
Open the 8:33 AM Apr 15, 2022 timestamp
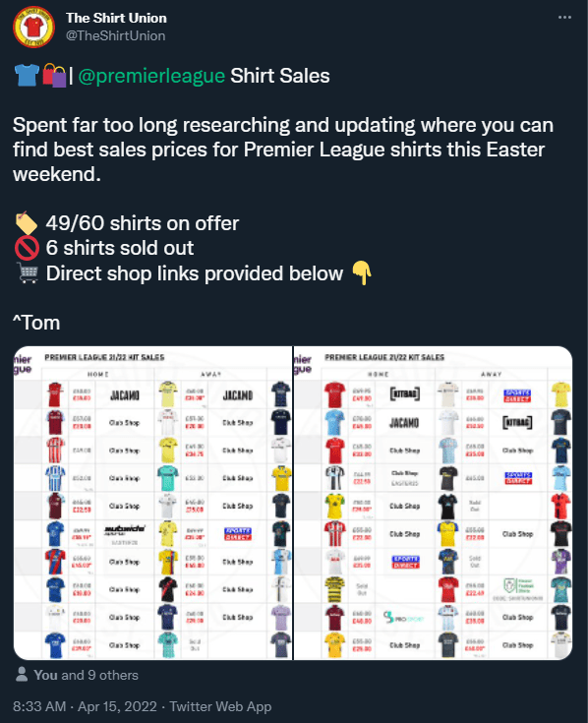(x=85, y=706)
